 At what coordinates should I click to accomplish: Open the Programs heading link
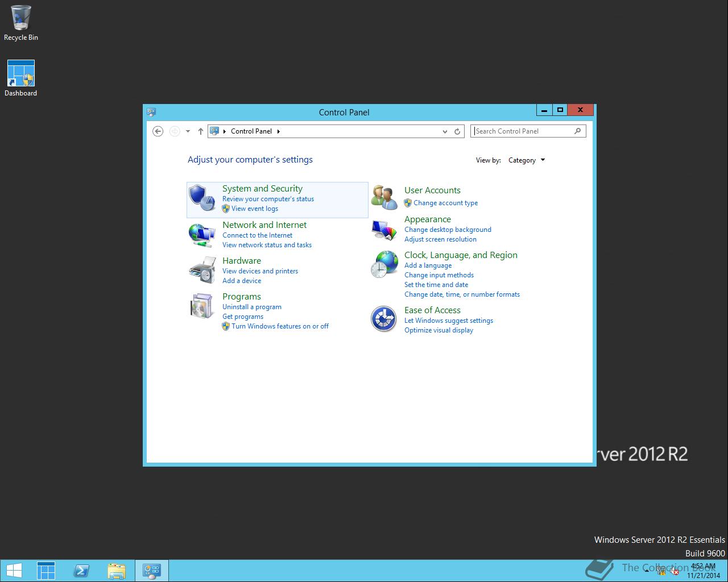(x=242, y=297)
